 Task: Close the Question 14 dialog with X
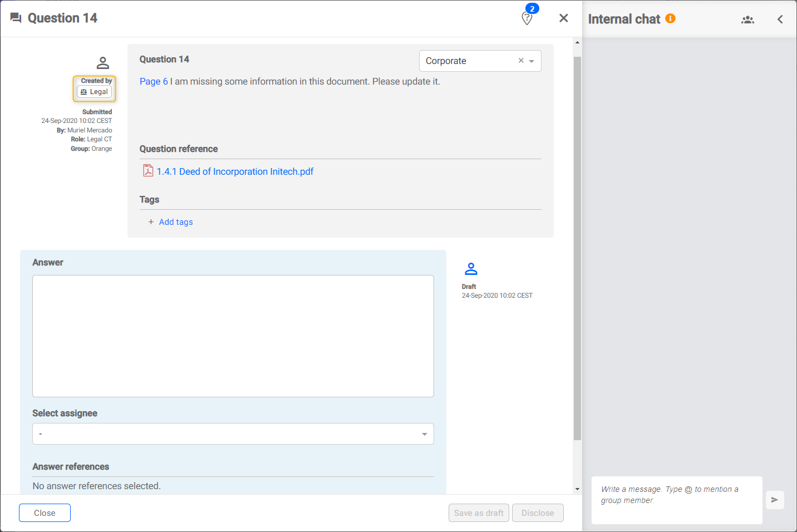click(563, 18)
